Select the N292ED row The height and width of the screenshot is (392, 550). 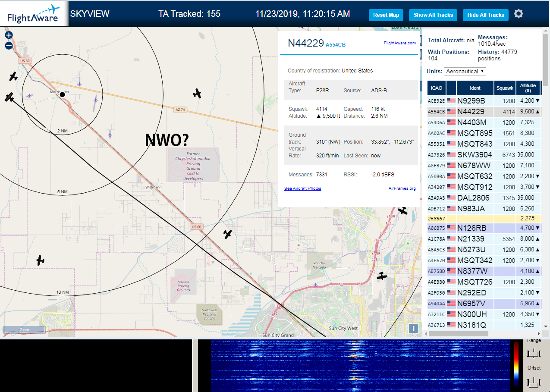click(x=484, y=292)
